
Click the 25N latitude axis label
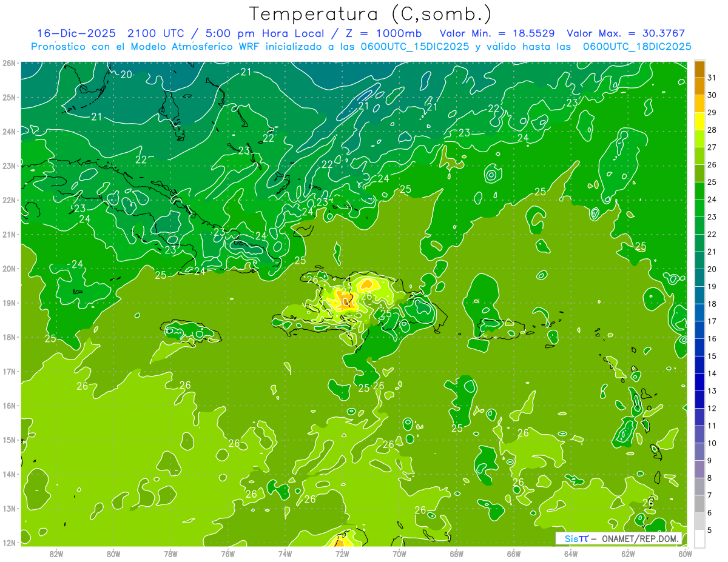[8, 98]
